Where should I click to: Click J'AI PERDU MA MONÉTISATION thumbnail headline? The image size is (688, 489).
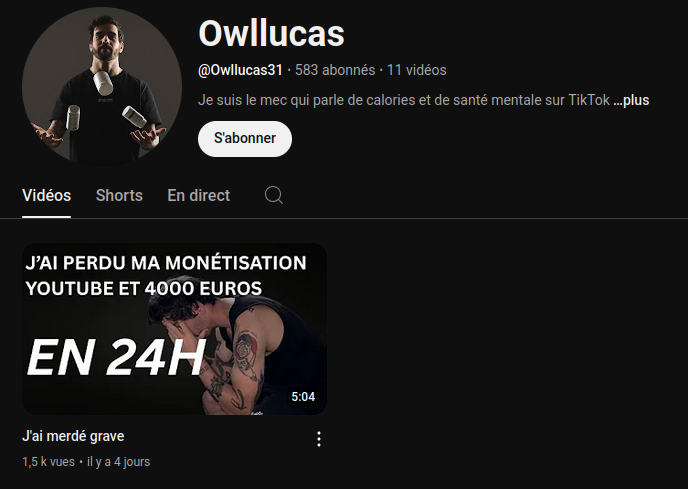click(166, 263)
